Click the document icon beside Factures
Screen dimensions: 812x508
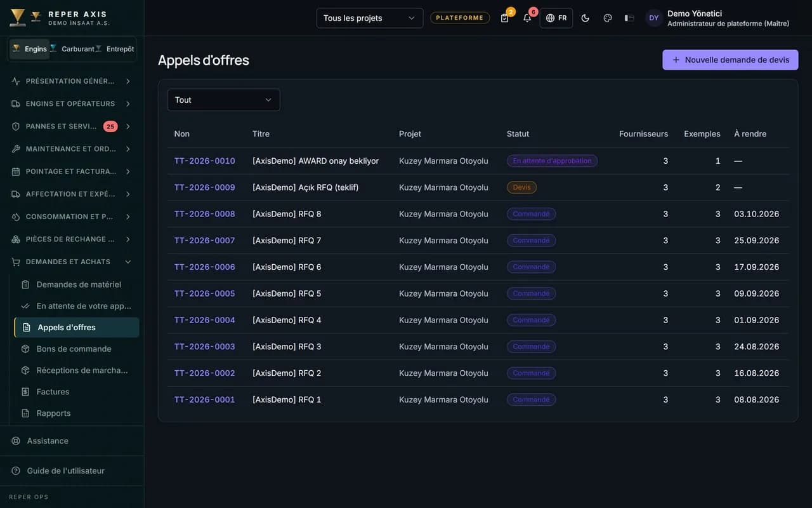pyautogui.click(x=25, y=392)
